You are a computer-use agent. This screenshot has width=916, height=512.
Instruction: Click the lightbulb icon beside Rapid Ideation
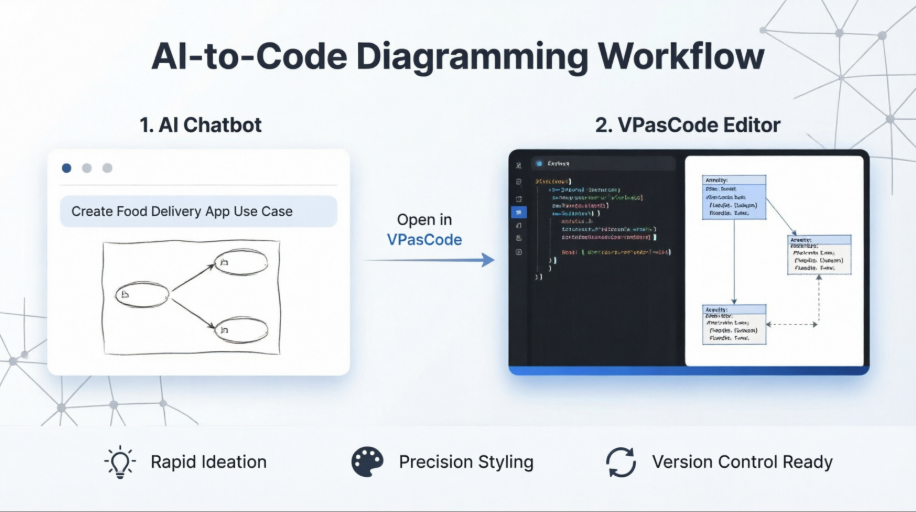[x=120, y=462]
